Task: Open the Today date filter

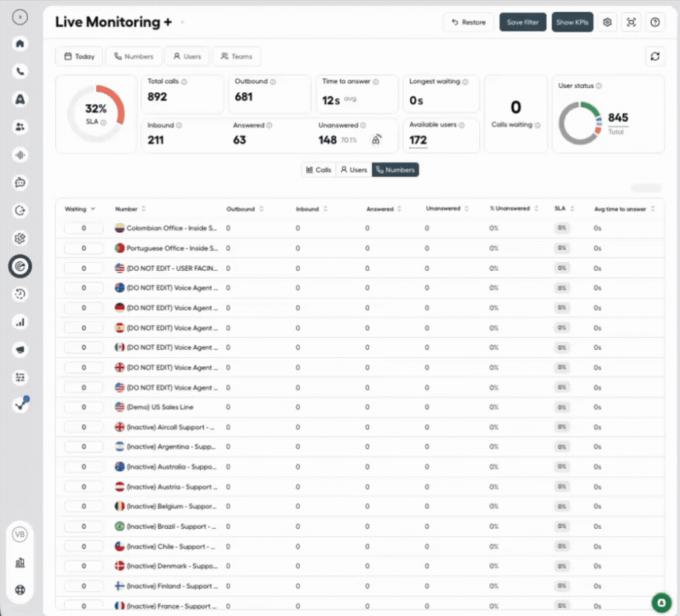Action: tap(79, 57)
